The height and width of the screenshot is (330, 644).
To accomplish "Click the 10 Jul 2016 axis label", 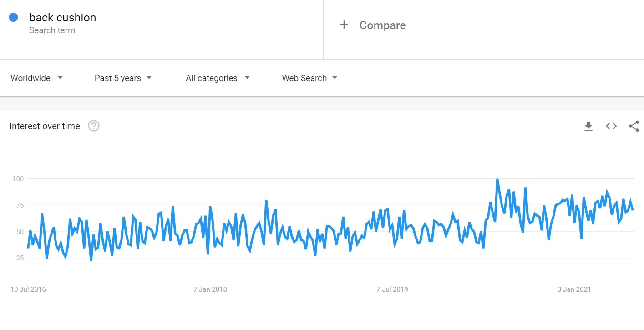I will pyautogui.click(x=28, y=289).
